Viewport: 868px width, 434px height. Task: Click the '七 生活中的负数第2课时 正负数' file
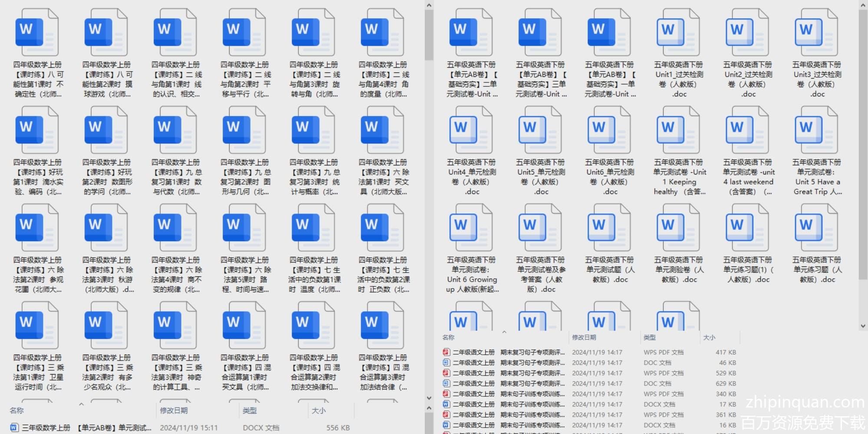(x=383, y=228)
